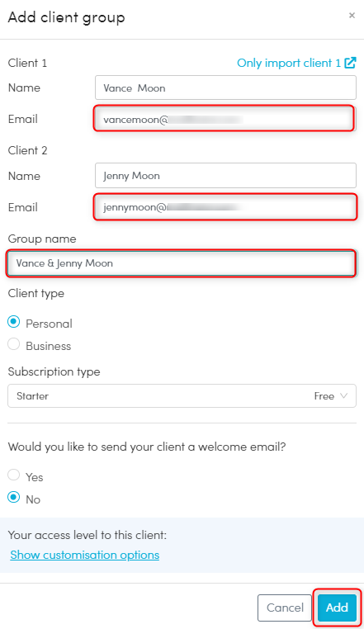Click the chevron arrow next to Free
Image resolution: width=364 pixels, height=629 pixels.
pyautogui.click(x=343, y=396)
